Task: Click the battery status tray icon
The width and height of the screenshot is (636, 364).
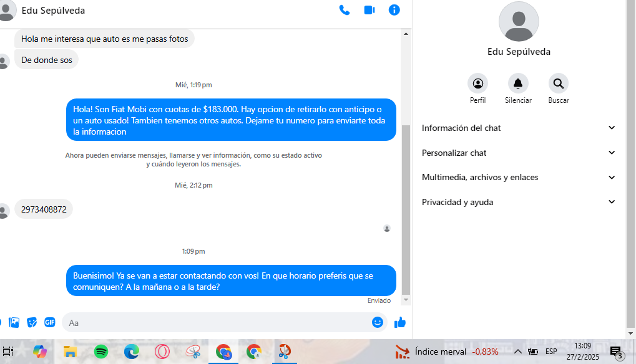Action: point(533,352)
